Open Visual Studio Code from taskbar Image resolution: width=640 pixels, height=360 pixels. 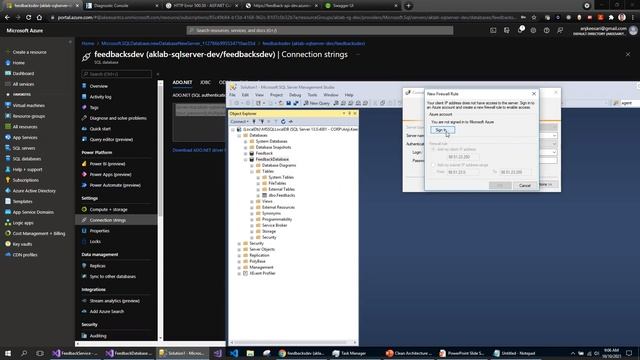tap(234, 353)
